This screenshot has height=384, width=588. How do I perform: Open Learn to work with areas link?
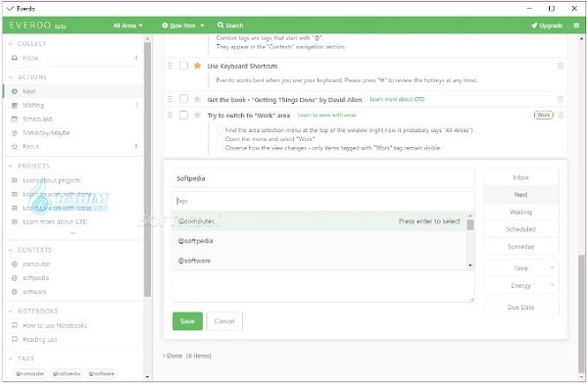point(327,116)
